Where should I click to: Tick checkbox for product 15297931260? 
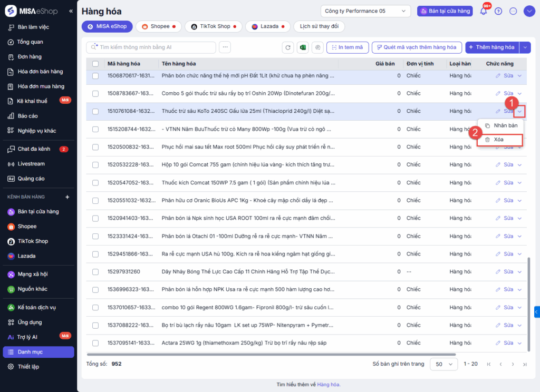coord(95,272)
